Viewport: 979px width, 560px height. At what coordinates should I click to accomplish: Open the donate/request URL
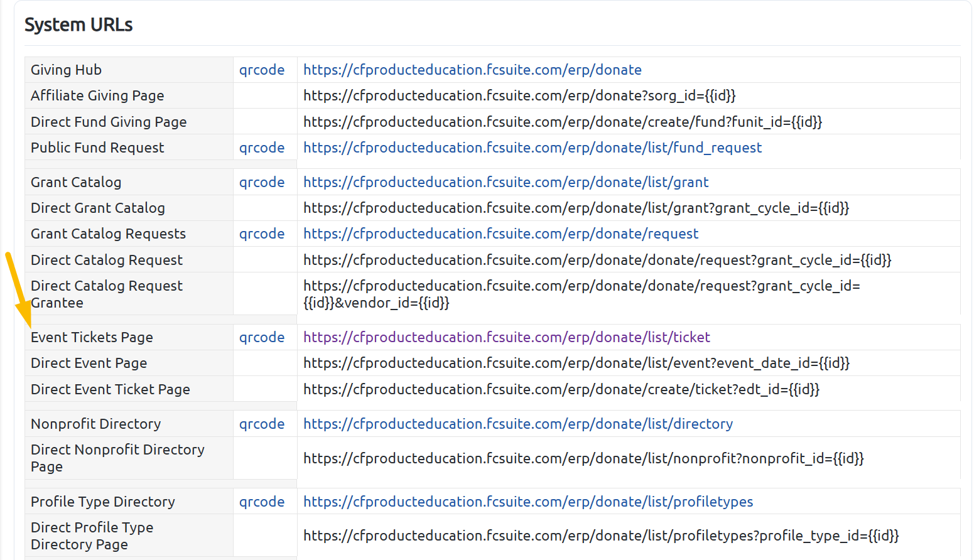(501, 234)
